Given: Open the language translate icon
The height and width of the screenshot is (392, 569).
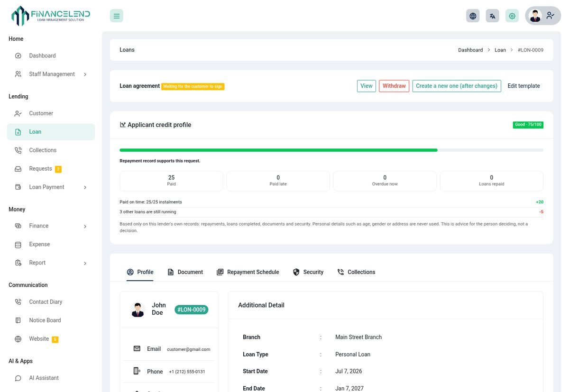Looking at the screenshot, I should pyautogui.click(x=492, y=16).
